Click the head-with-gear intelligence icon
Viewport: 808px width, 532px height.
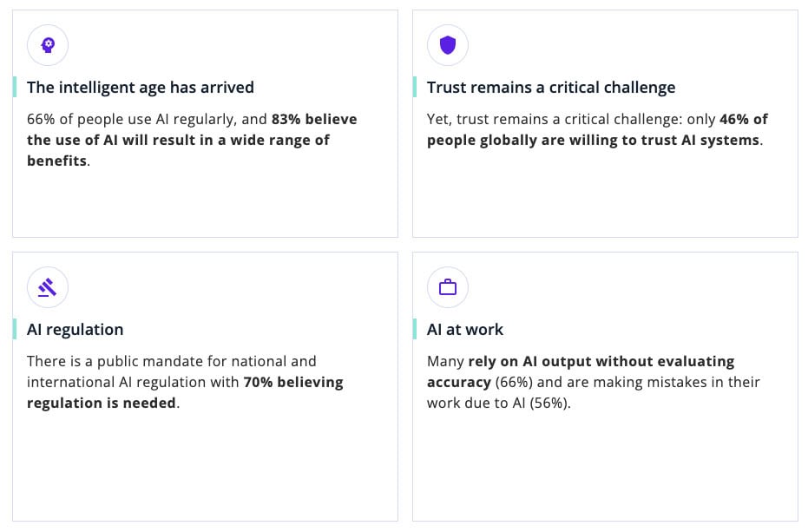(x=48, y=45)
